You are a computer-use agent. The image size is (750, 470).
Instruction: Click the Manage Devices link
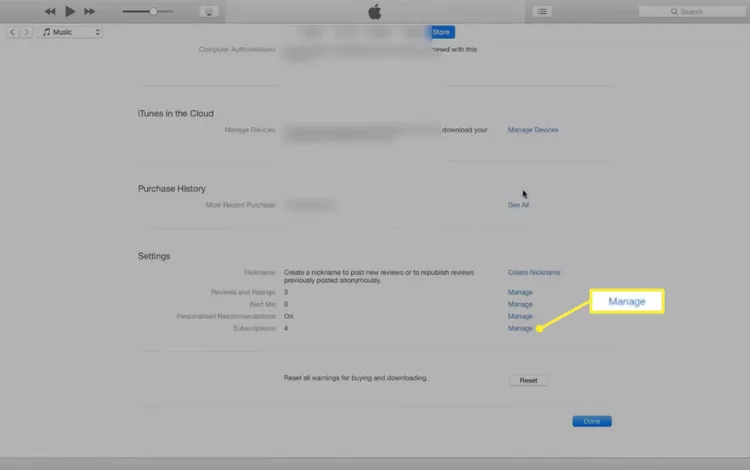pos(533,130)
